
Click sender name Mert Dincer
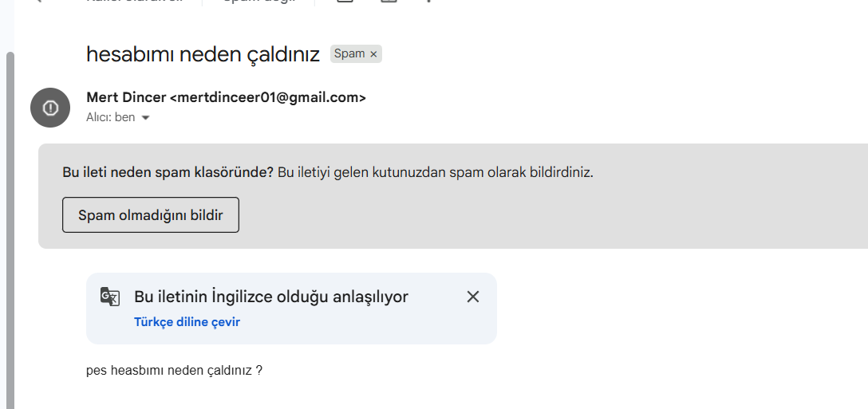126,97
